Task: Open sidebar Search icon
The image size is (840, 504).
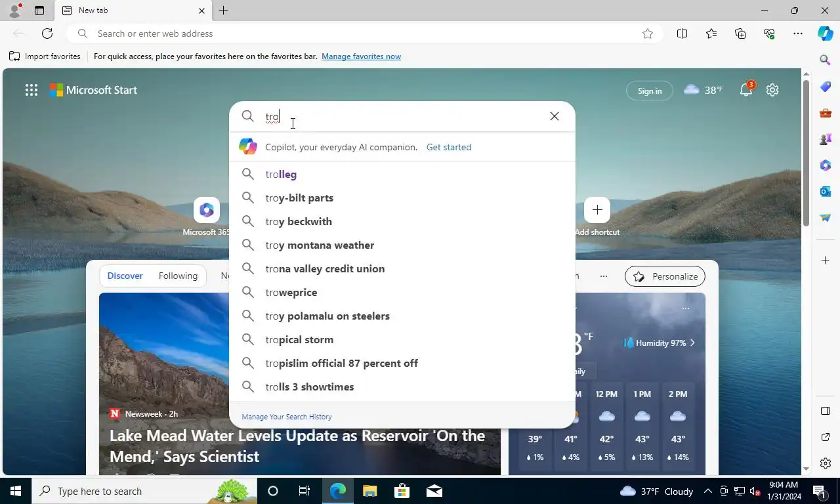Action: click(826, 60)
